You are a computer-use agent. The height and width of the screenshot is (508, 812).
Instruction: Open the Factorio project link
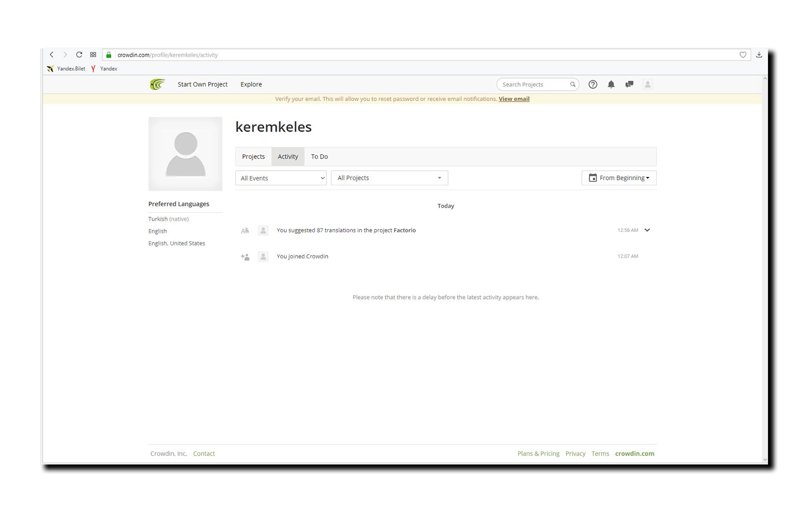coord(405,230)
